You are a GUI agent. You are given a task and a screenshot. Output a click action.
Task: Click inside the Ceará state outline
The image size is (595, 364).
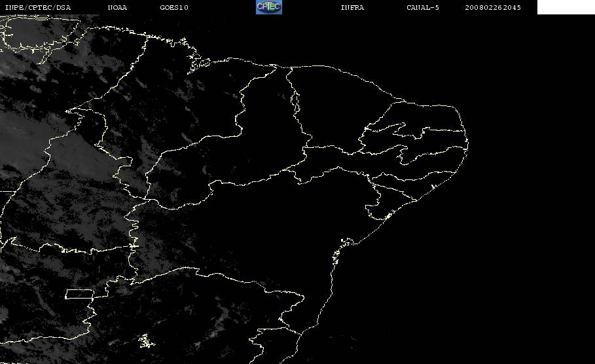pos(334,110)
